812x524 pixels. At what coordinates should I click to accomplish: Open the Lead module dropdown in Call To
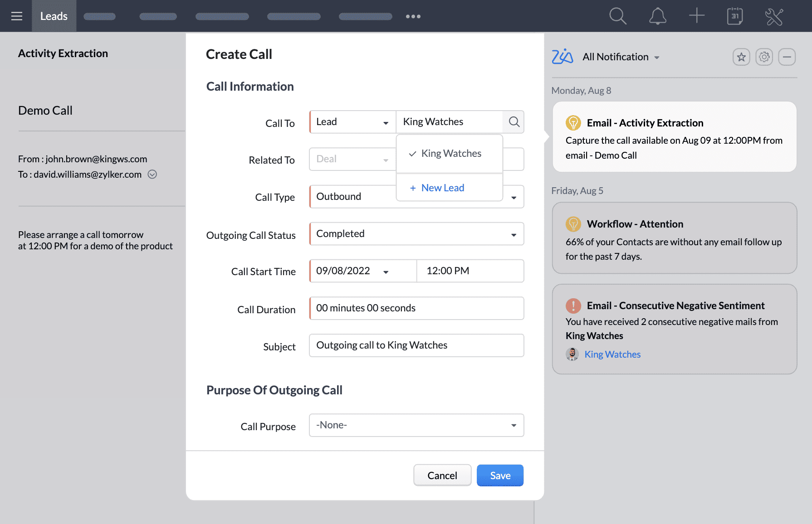click(352, 122)
